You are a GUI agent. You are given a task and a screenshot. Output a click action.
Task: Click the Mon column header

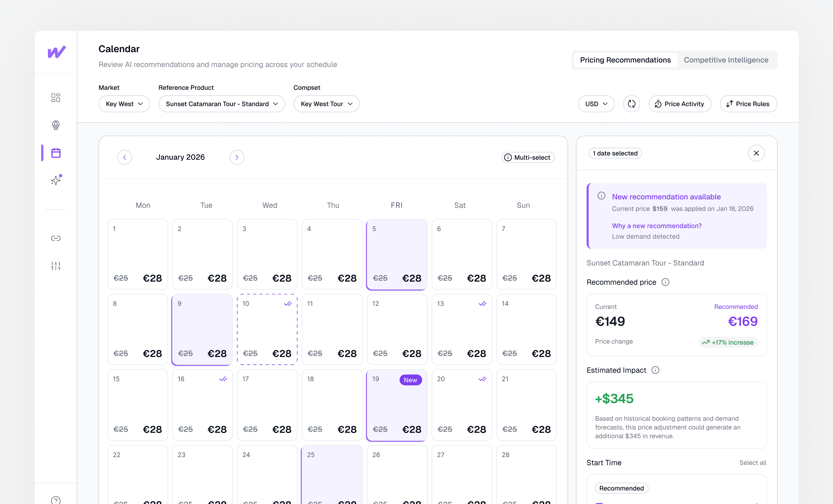[x=143, y=205]
